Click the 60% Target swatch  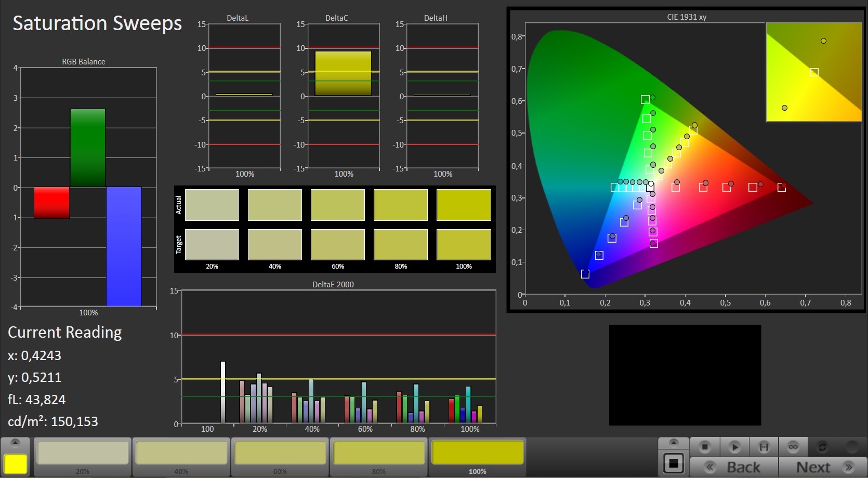pos(338,245)
